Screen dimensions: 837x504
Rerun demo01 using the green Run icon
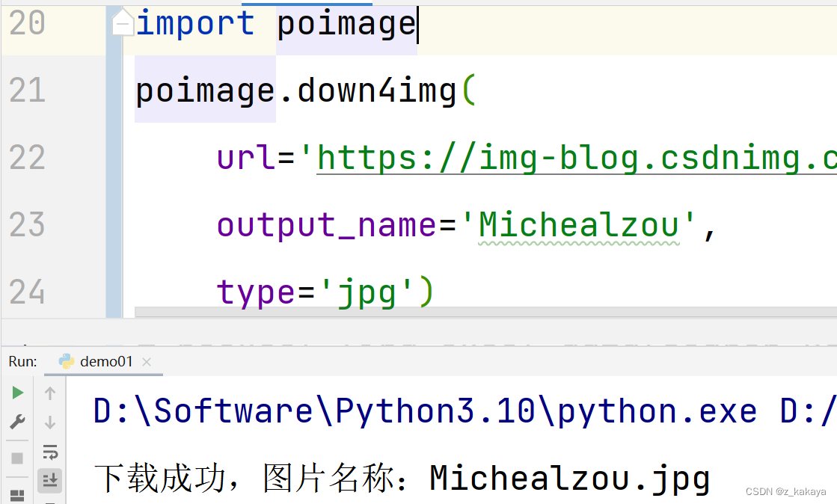(16, 392)
